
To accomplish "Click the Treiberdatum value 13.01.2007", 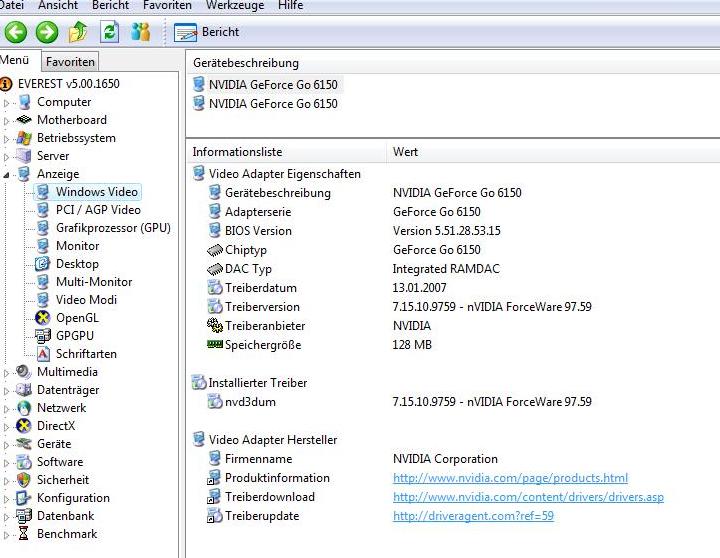I will tap(419, 287).
